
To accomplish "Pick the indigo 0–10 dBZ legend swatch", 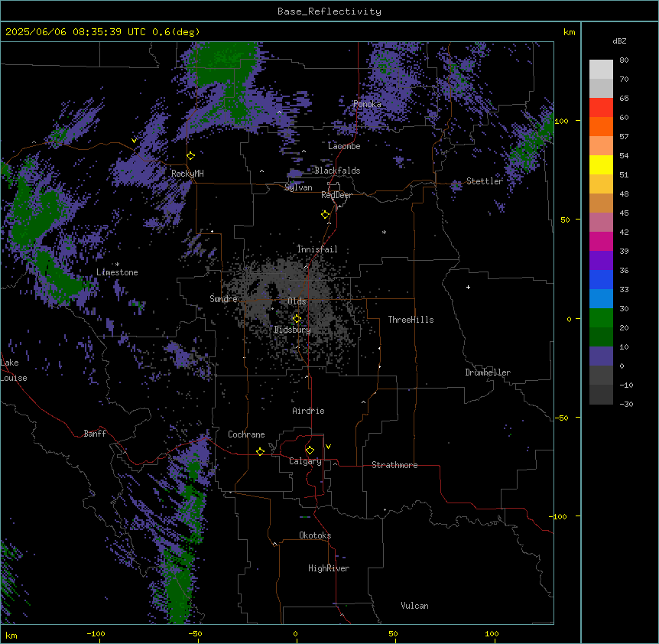I will (x=601, y=356).
